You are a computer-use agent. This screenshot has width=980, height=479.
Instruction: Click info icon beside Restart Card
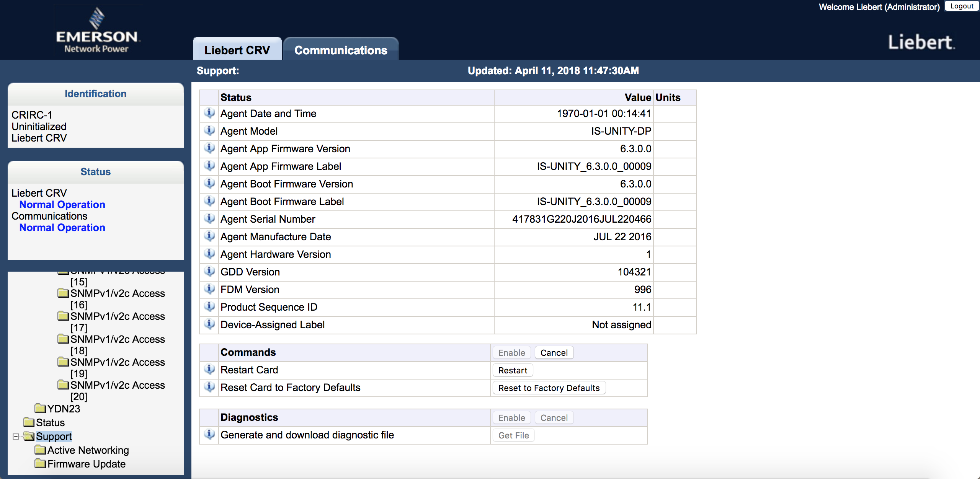coord(209,370)
